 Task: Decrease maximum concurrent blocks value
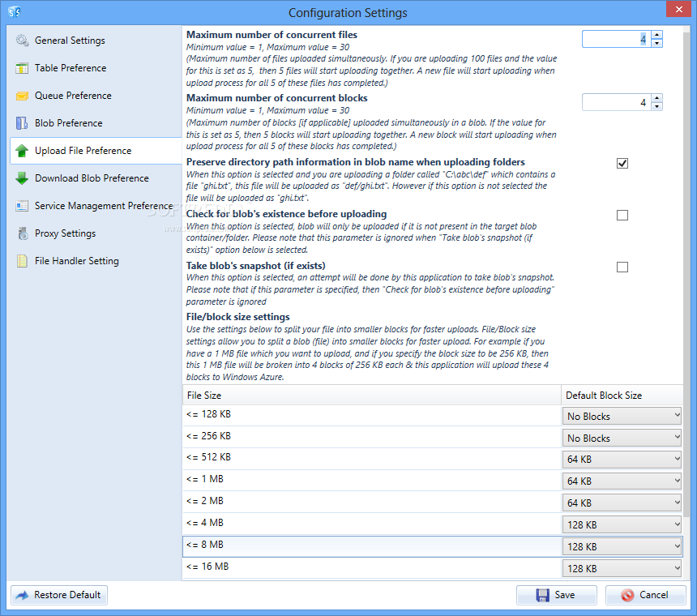(x=656, y=106)
